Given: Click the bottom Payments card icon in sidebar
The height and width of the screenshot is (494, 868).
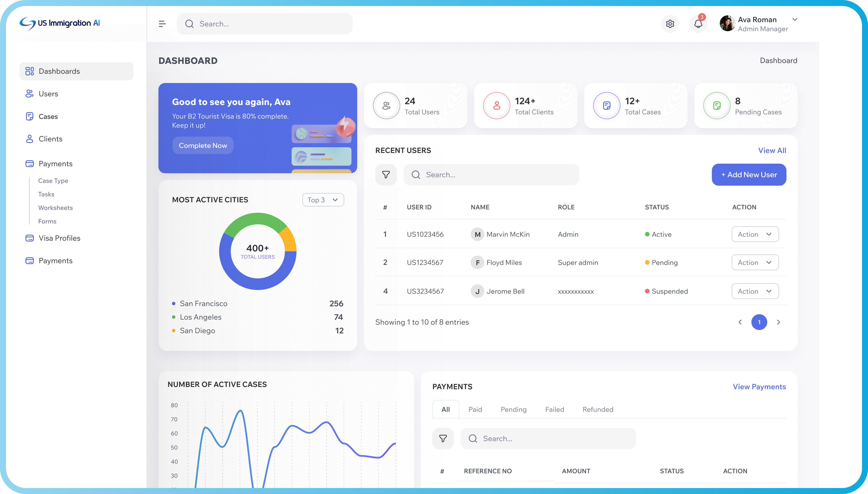Looking at the screenshot, I should 30,261.
